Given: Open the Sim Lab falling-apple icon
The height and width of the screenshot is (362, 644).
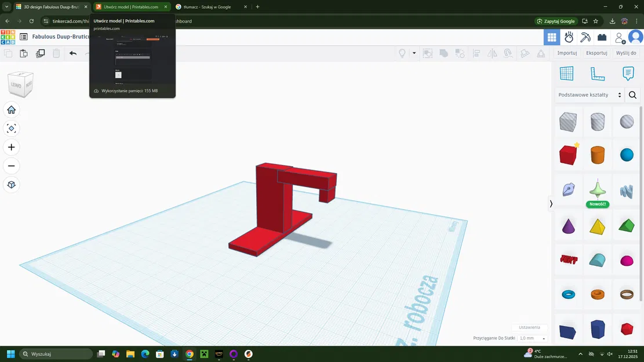Looking at the screenshot, I should tap(569, 37).
